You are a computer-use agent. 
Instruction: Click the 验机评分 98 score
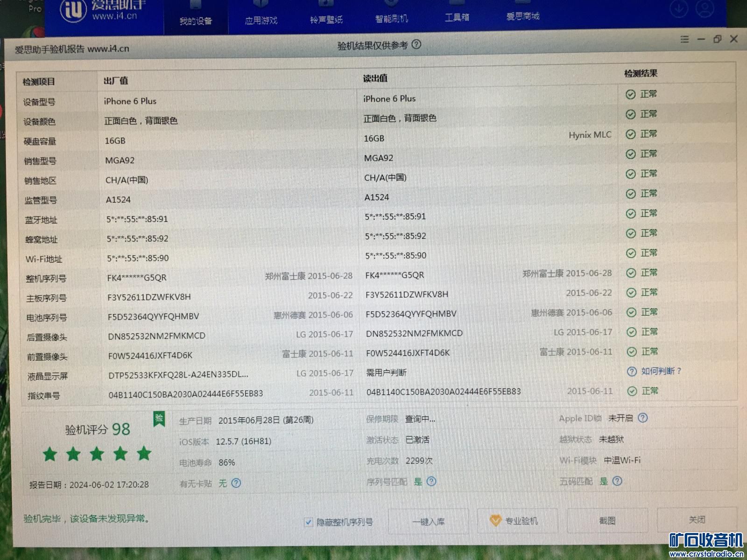98,429
